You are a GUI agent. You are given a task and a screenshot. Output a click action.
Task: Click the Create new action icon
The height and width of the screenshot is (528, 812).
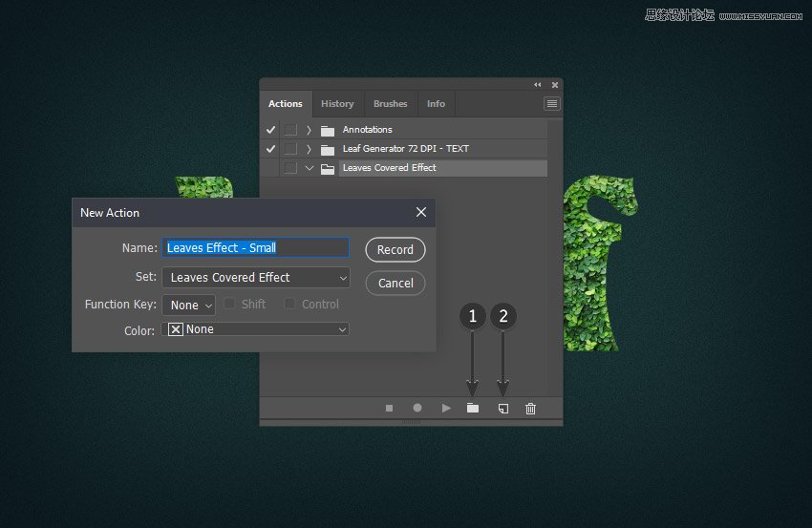pos(502,408)
